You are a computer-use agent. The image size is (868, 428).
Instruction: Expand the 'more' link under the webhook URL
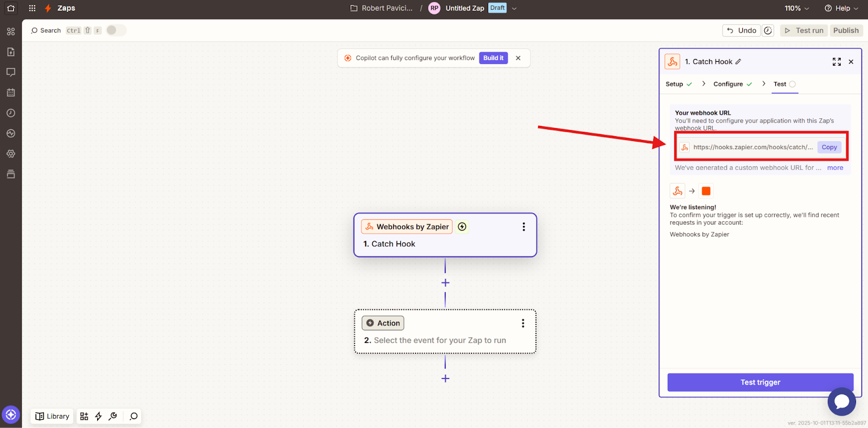835,168
